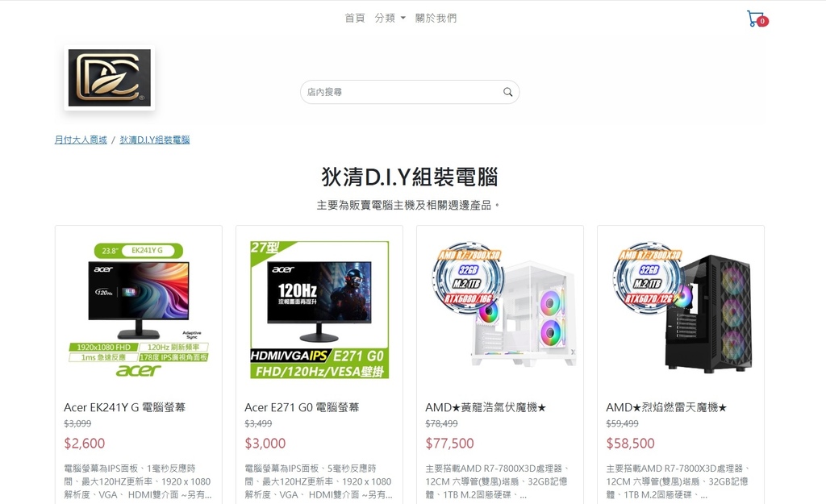Go to 首頁 in the top navigation
This screenshot has height=504, width=826.
355,18
